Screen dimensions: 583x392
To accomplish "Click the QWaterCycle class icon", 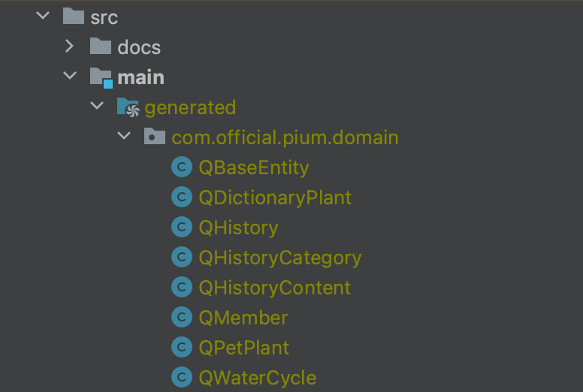I will point(181,378).
